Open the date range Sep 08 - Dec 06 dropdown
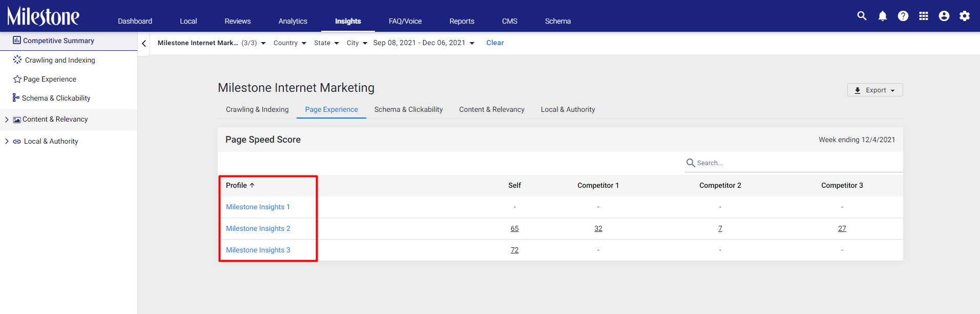This screenshot has height=314, width=980. tap(424, 43)
